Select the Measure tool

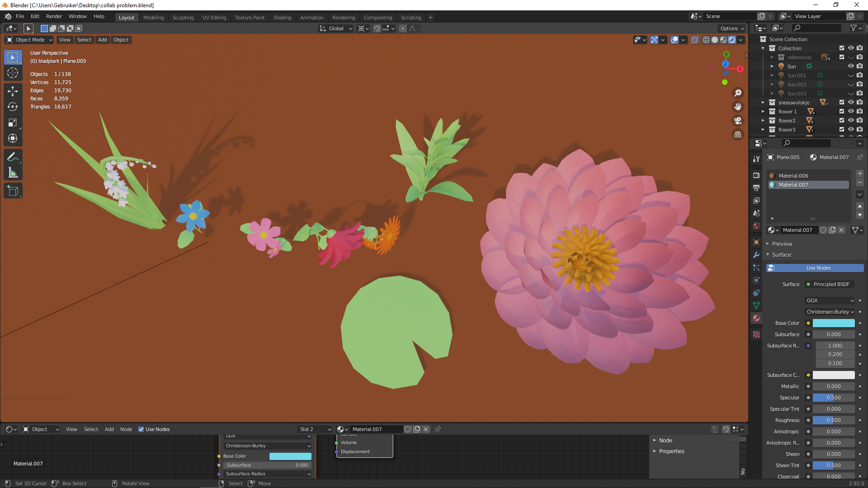[x=13, y=173]
